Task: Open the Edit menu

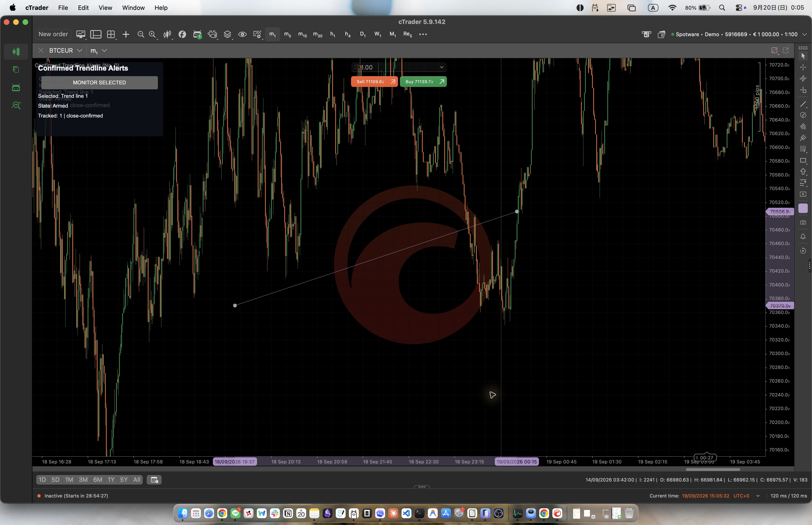Action: pos(83,8)
